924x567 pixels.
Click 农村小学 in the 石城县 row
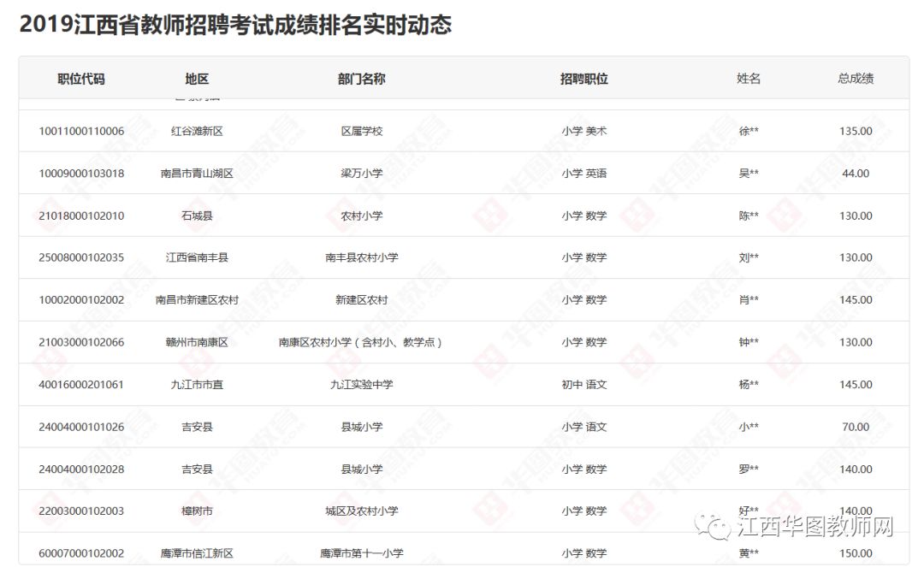(361, 216)
